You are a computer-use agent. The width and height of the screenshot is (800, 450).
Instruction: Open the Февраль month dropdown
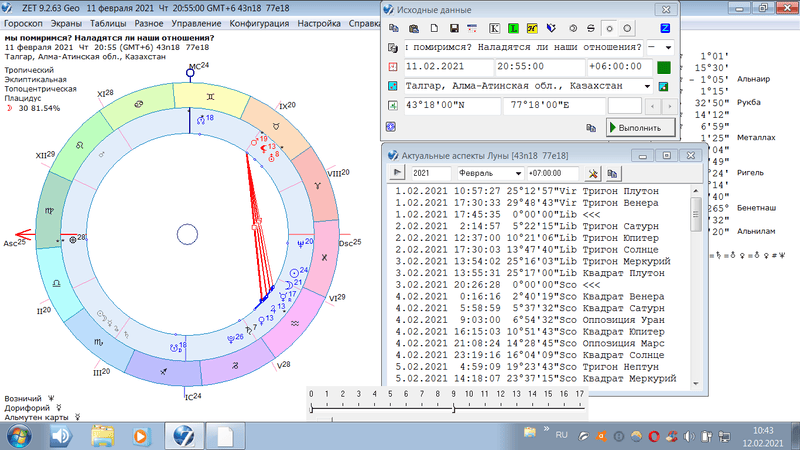click(517, 174)
